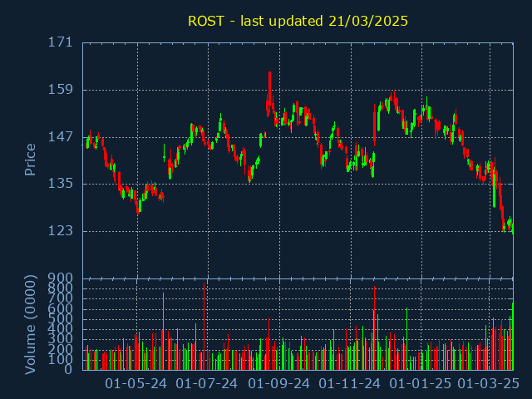Click the volume axis label 900

click(61, 278)
